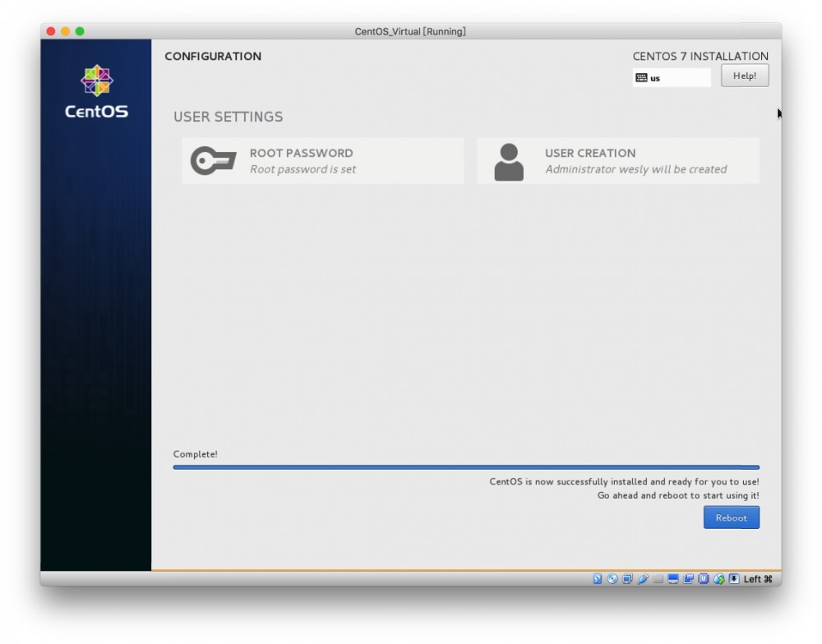The image size is (822, 644).
Task: Click the optical disc status icon
Action: [x=612, y=578]
